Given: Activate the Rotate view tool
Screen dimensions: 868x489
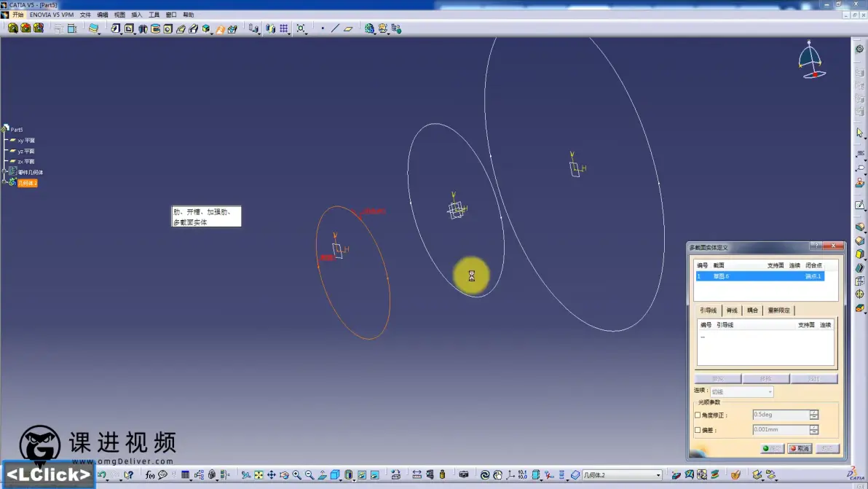Looking at the screenshot, I should coord(284,474).
